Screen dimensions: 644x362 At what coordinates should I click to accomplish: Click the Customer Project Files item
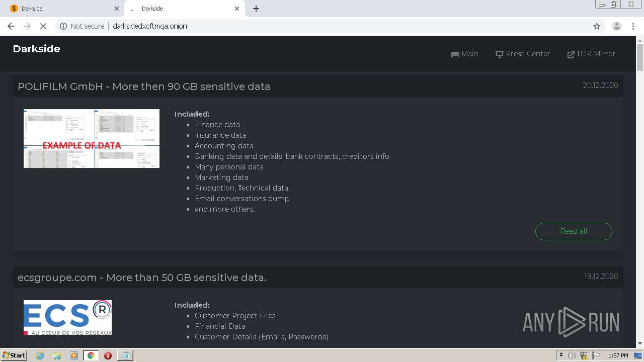(x=235, y=316)
